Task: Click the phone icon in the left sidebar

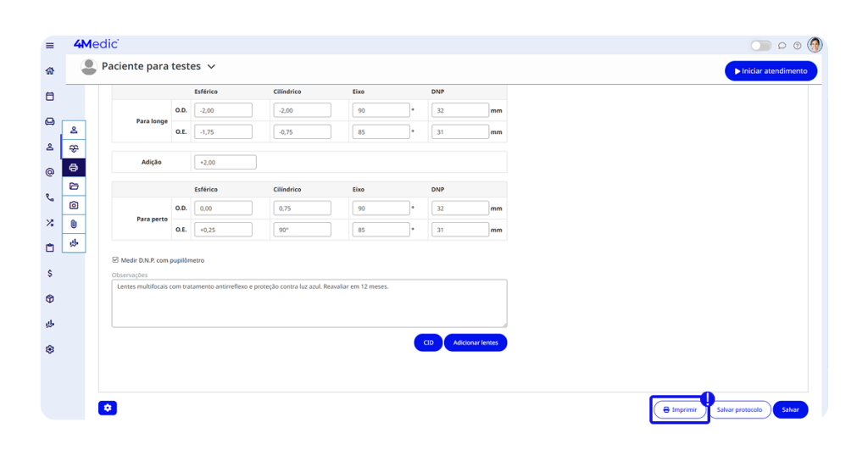Action: coord(50,197)
